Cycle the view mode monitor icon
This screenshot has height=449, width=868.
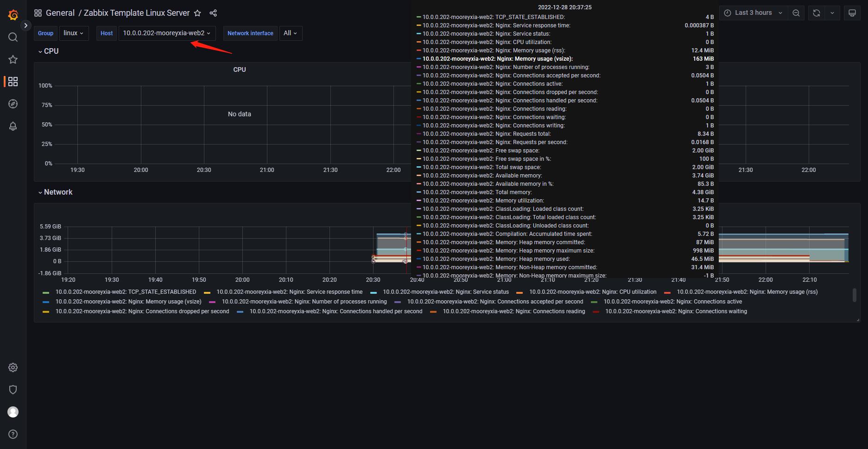(852, 13)
